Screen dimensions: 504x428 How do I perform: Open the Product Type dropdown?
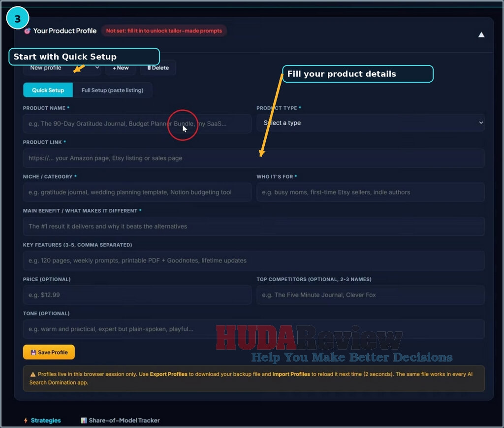tap(371, 123)
